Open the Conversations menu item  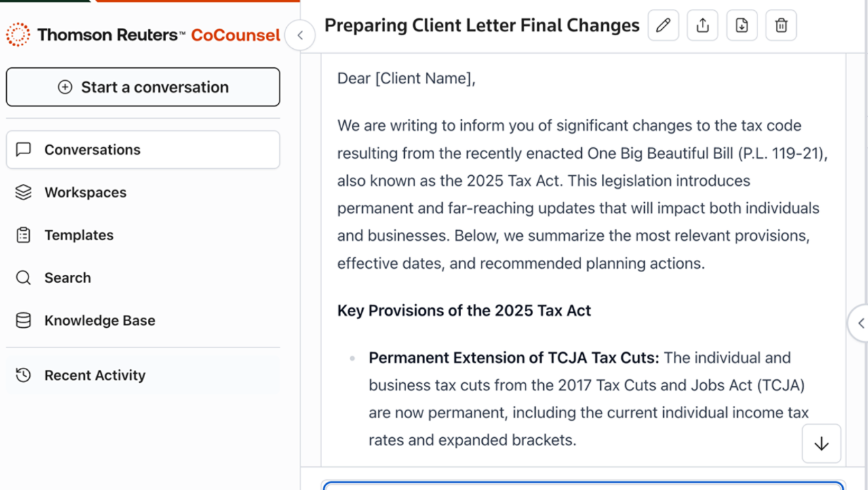[x=92, y=150]
